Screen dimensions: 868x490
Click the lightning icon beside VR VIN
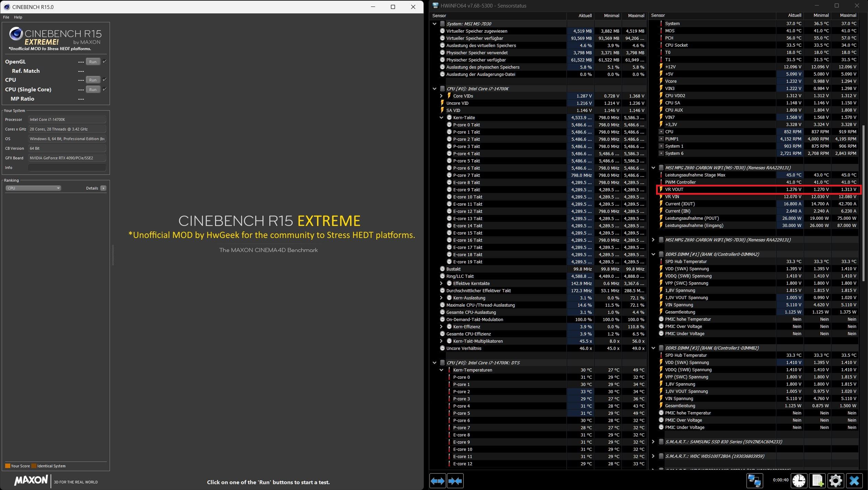661,197
